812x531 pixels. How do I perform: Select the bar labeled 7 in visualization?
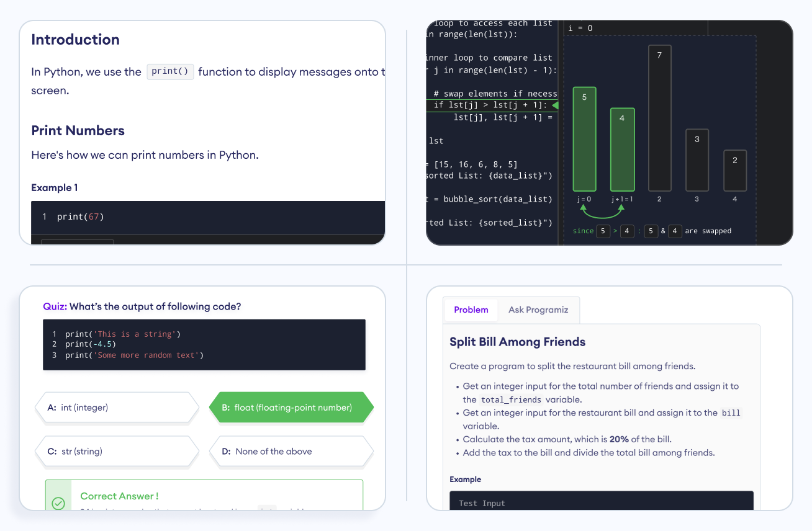pyautogui.click(x=659, y=118)
